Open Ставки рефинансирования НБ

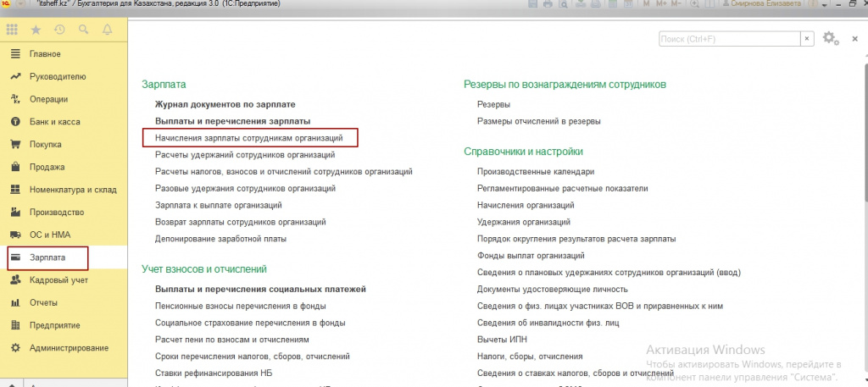[x=214, y=373]
